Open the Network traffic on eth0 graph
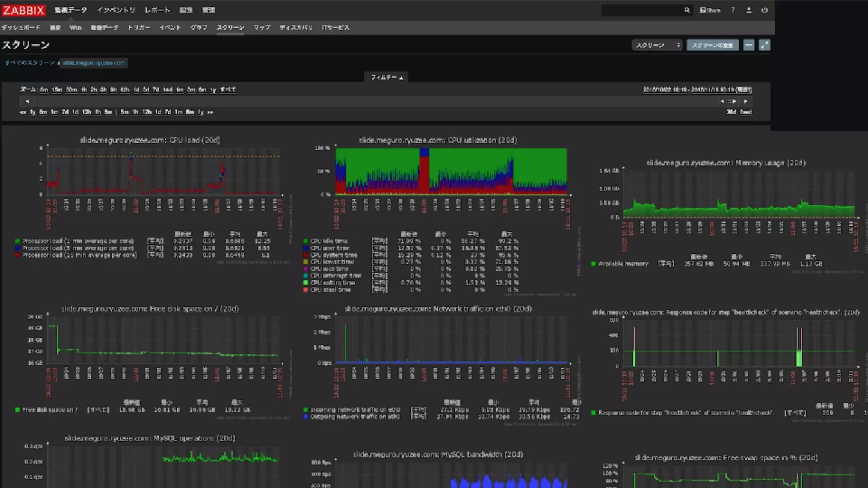The height and width of the screenshot is (488, 868). click(x=451, y=340)
